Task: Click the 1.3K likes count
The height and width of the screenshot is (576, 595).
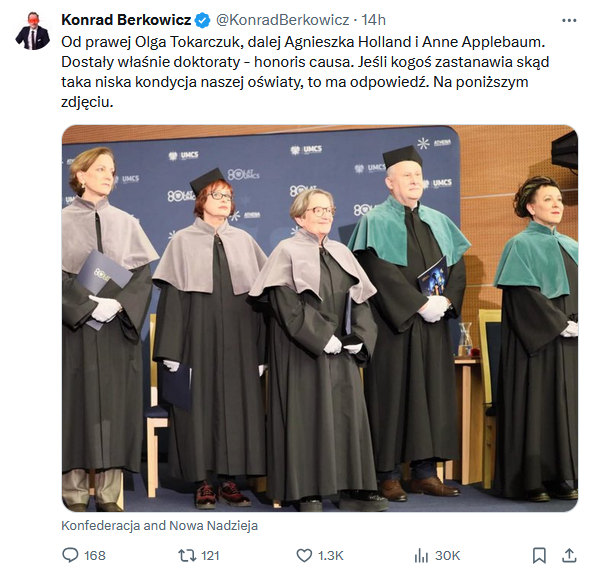Action: (x=331, y=556)
